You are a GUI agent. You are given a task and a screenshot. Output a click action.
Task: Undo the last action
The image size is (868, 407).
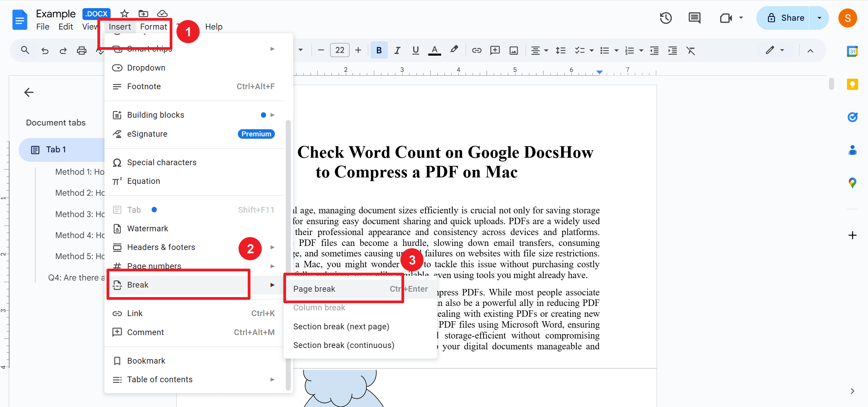click(x=45, y=51)
